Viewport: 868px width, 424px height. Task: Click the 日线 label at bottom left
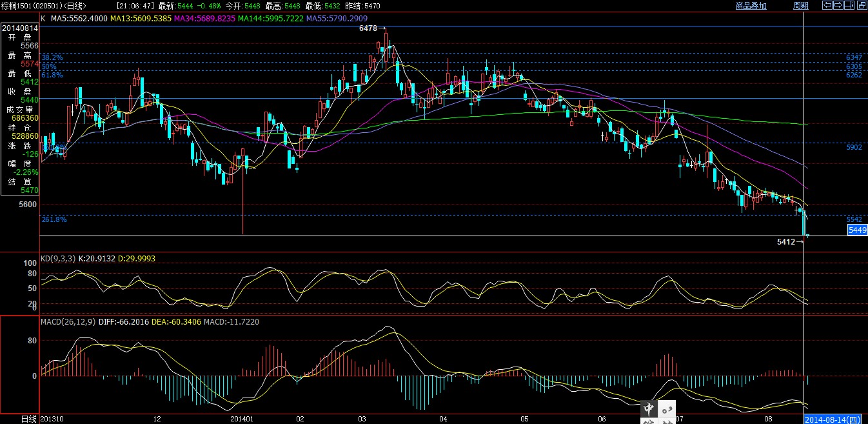28,419
